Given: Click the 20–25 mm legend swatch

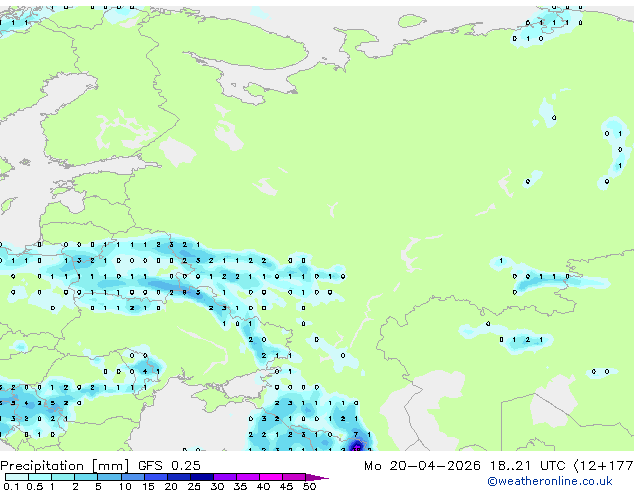Looking at the screenshot, I should pos(178,477).
